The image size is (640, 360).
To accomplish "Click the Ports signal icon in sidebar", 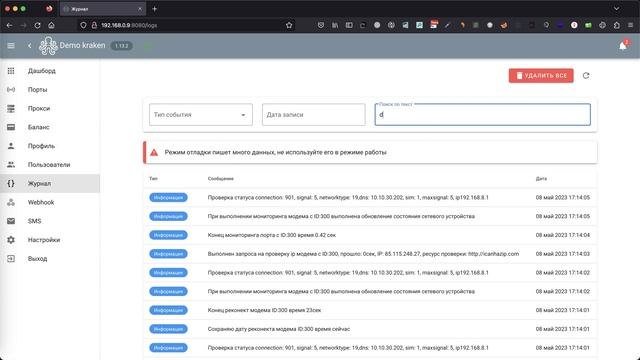I will (11, 90).
